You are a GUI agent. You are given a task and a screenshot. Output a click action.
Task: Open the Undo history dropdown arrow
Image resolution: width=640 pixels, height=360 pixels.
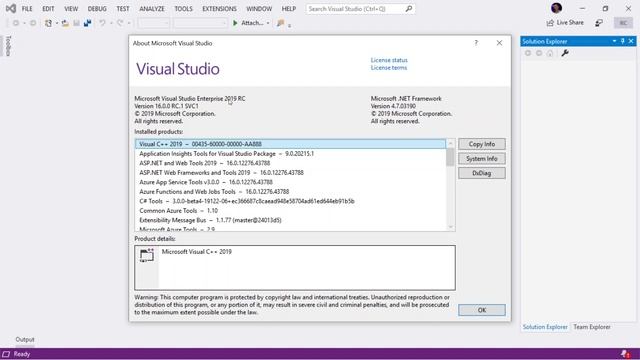pos(111,23)
